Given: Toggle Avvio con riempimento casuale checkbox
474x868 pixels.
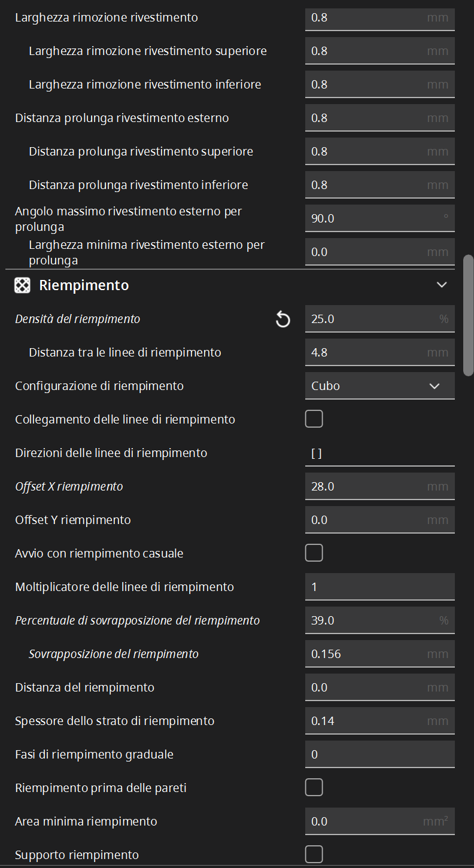Looking at the screenshot, I should 314,553.
